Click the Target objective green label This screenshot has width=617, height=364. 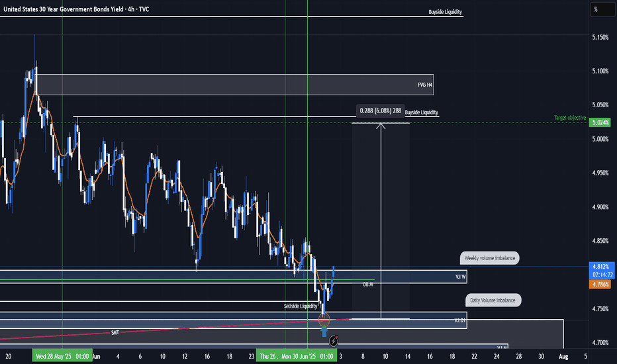pos(570,117)
